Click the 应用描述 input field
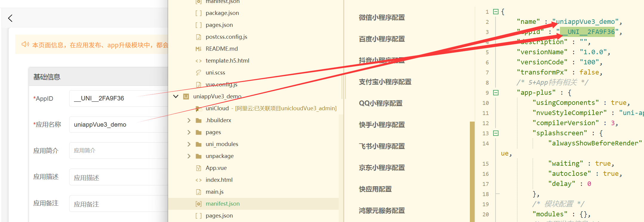The width and height of the screenshot is (644, 222). [119, 177]
